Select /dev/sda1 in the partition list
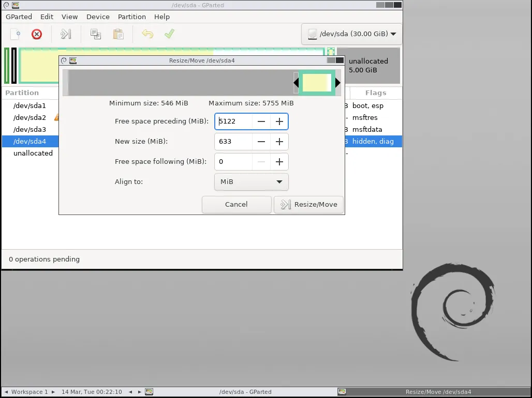Viewport: 532px width, 398px height. click(x=29, y=105)
